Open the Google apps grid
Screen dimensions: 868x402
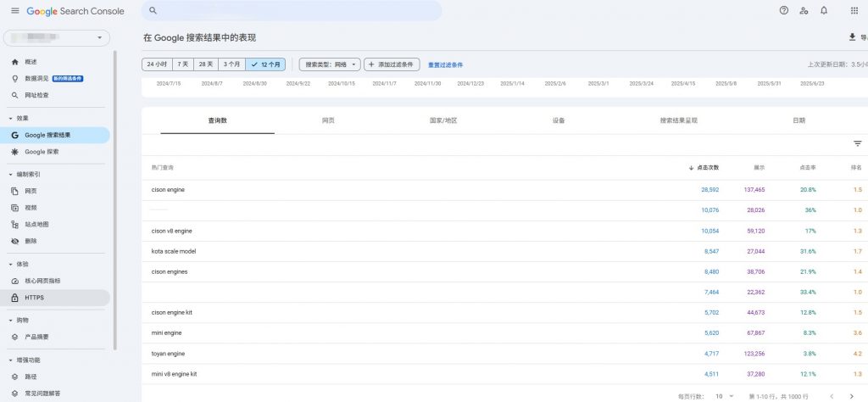click(854, 10)
